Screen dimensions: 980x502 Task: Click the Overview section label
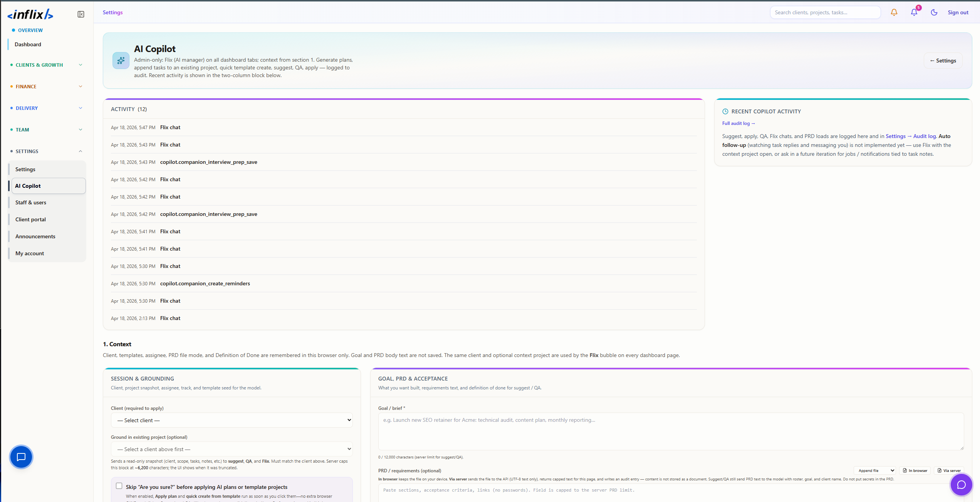point(30,30)
